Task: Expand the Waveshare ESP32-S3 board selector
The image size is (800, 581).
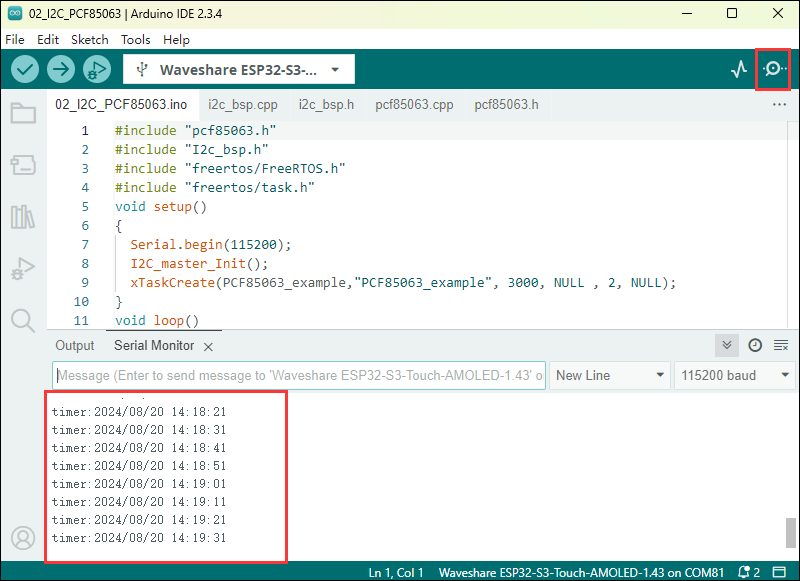Action: (239, 70)
